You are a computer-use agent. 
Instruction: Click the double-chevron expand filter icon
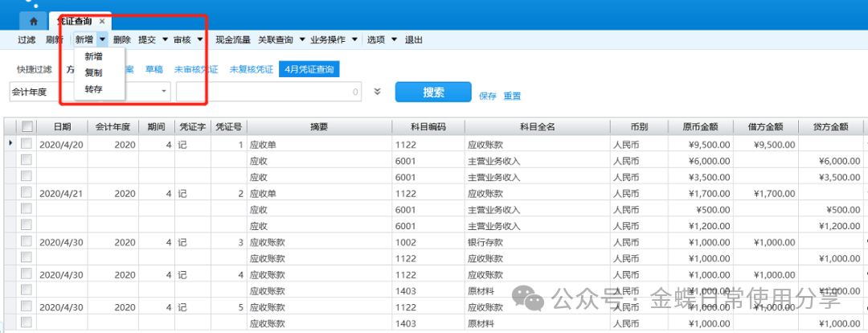click(x=378, y=92)
